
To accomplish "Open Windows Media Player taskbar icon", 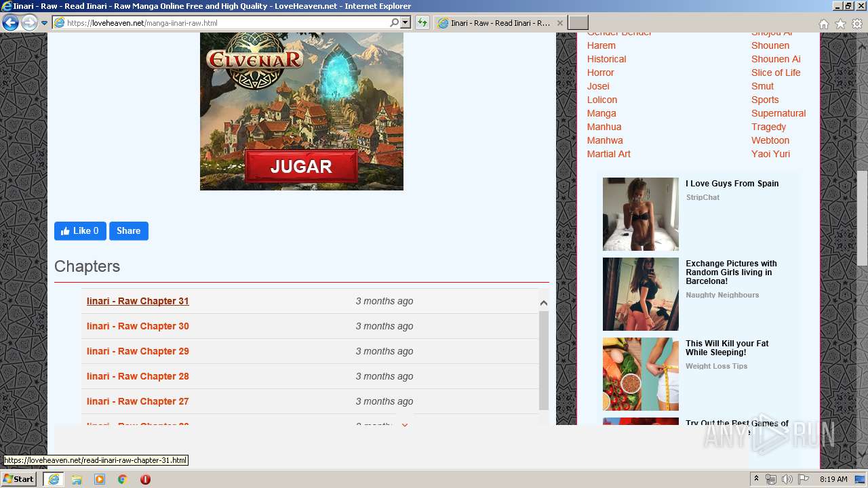I will pos(100,479).
